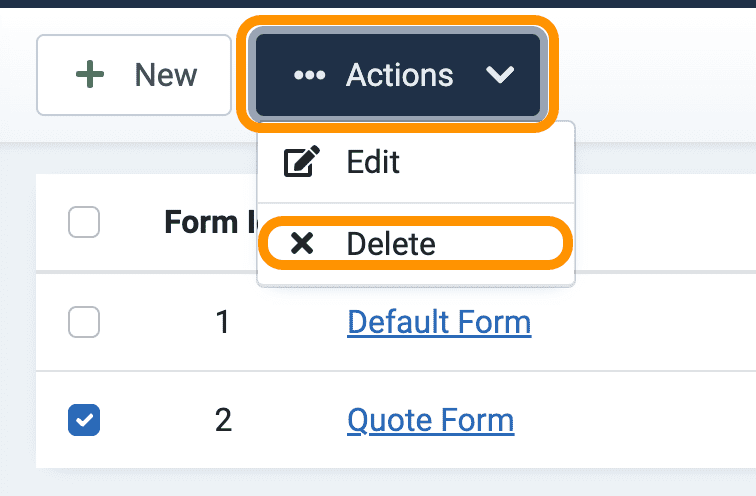Check the box for Default Form row
756x496 pixels.
coord(84,322)
